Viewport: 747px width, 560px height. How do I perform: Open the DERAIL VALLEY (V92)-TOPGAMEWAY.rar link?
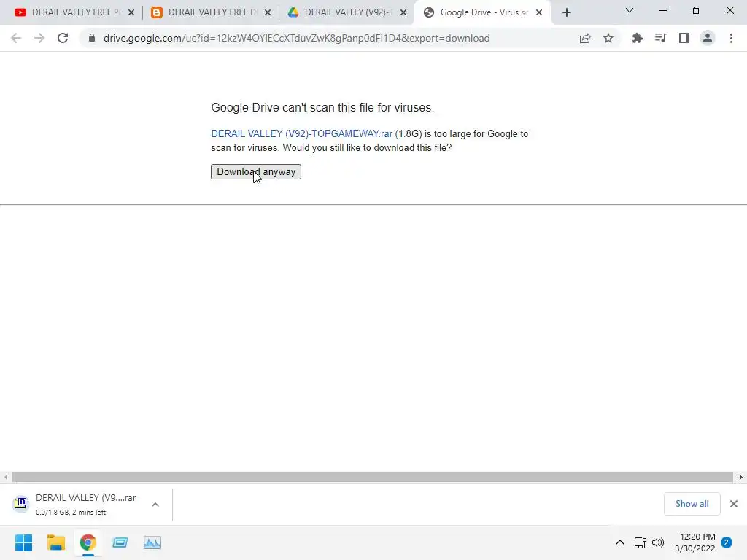[x=301, y=134]
